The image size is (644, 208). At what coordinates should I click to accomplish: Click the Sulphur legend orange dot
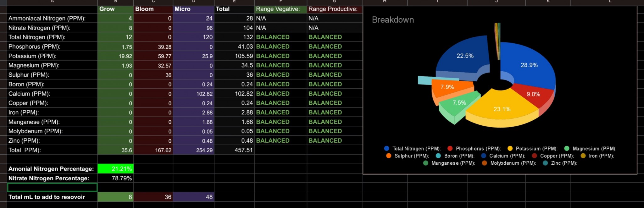coord(389,156)
